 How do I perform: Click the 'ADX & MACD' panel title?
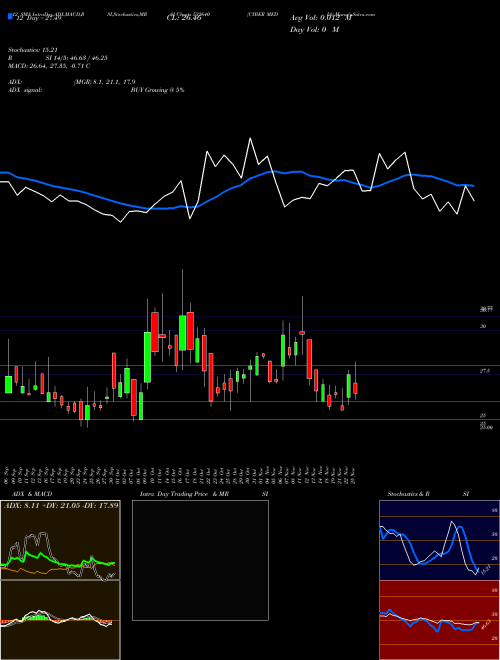click(x=32, y=494)
